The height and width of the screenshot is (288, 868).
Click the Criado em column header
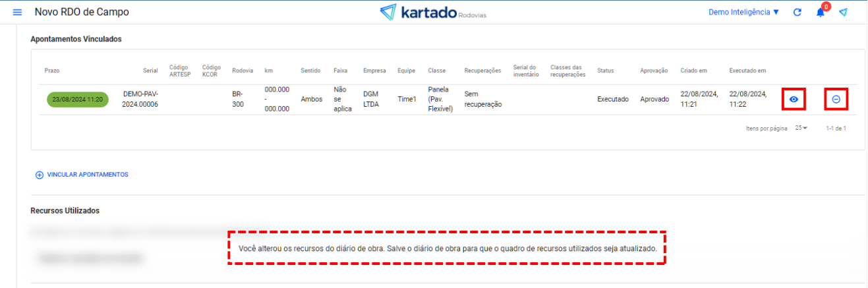(693, 71)
